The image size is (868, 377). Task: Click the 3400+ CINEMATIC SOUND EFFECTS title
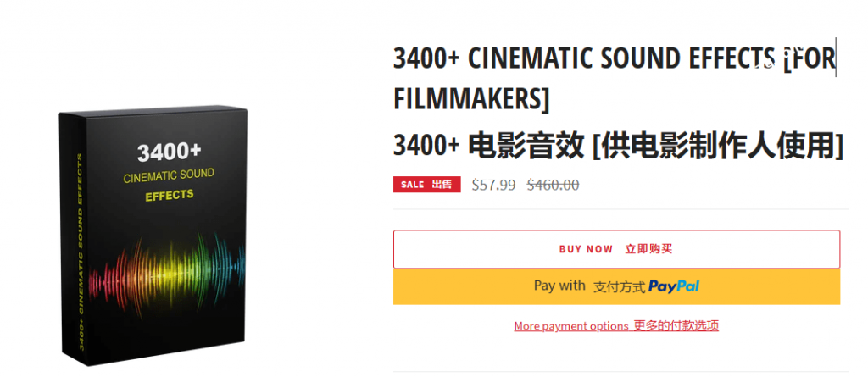pos(585,59)
